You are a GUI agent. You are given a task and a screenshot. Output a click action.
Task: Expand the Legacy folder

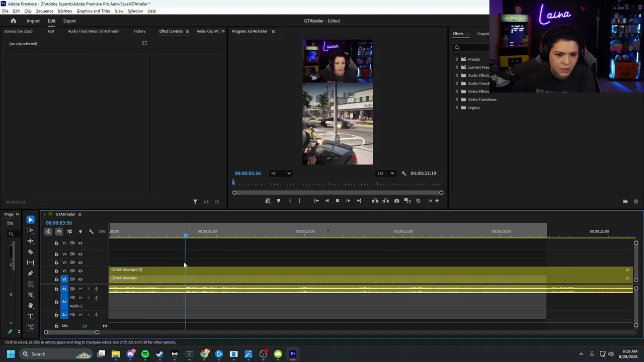pyautogui.click(x=457, y=108)
